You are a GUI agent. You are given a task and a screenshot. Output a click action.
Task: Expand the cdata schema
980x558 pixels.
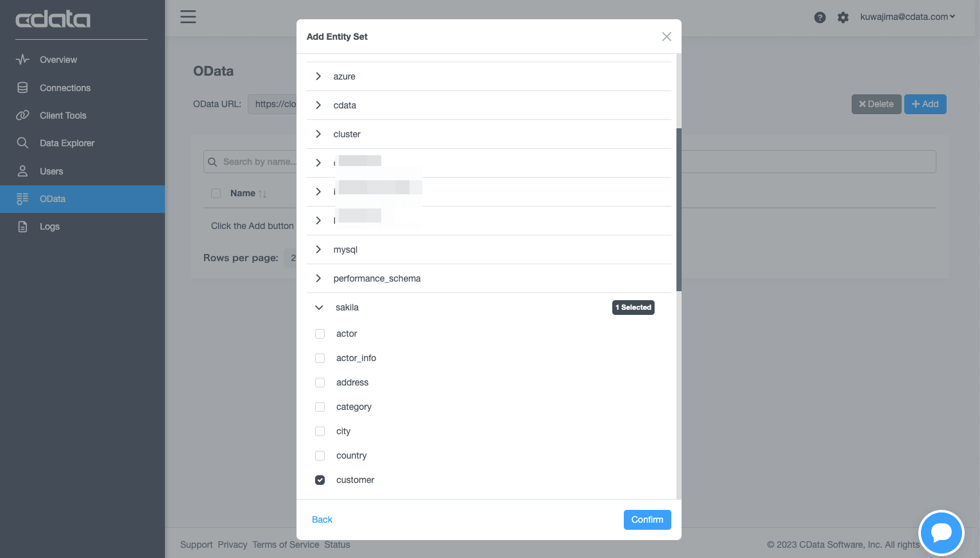click(x=318, y=105)
